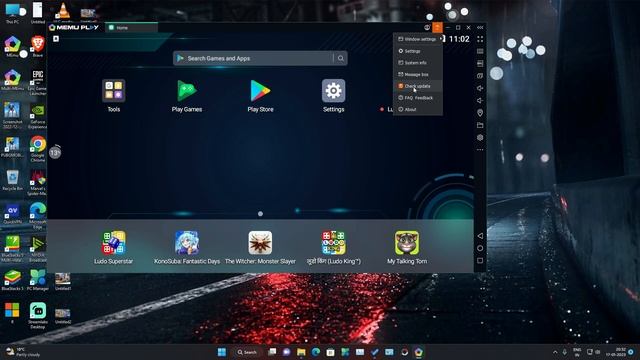Launch The Witcher: Monster Slayer
The height and width of the screenshot is (360, 640).
point(260,242)
